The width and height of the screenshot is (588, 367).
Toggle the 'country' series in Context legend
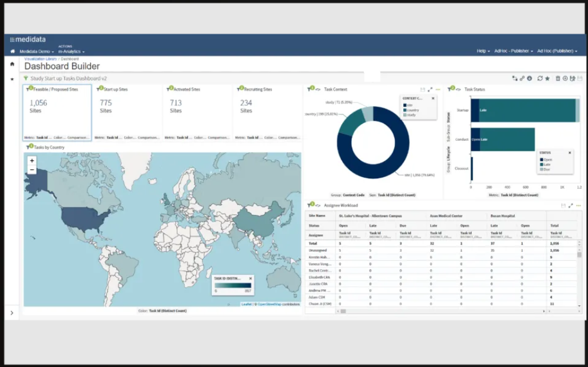pyautogui.click(x=412, y=110)
